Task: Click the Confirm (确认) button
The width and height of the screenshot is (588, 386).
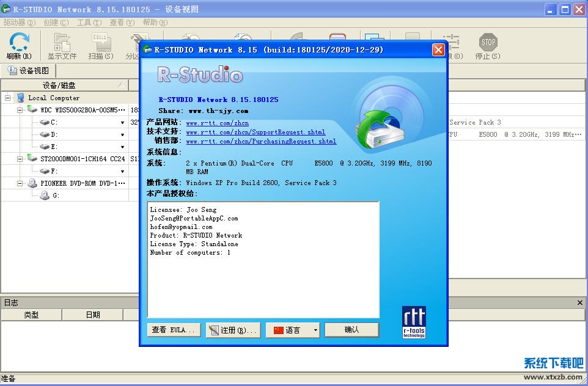Action: coord(351,330)
